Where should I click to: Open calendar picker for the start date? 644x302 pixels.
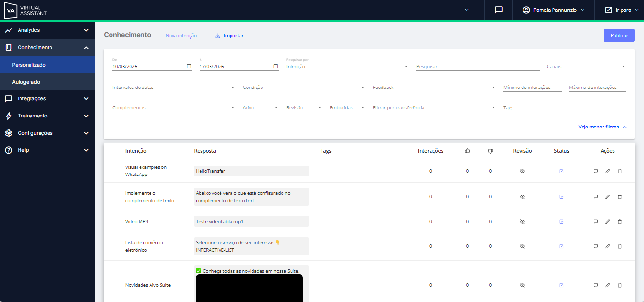pos(189,67)
